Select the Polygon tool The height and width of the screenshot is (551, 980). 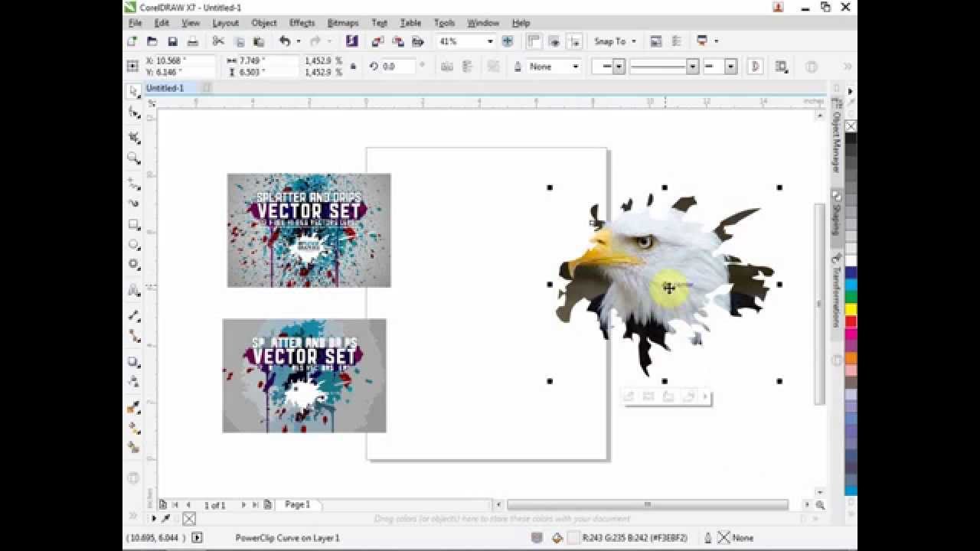134,265
